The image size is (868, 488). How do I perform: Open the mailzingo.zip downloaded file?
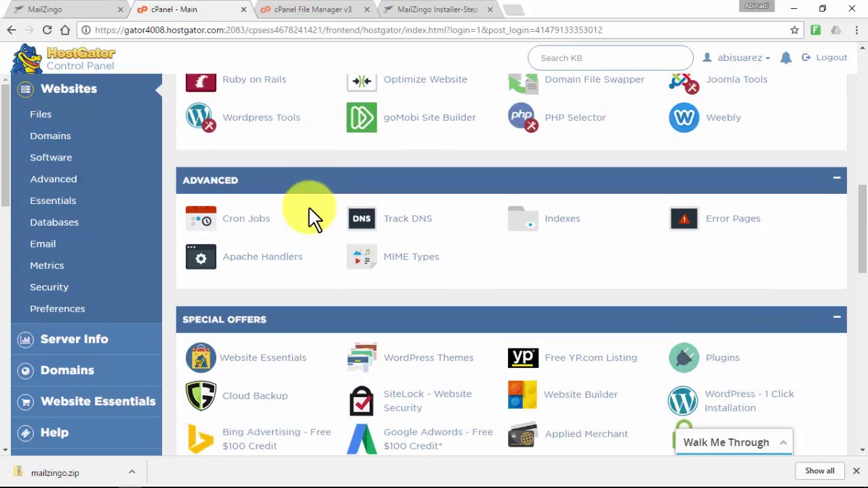[55, 472]
